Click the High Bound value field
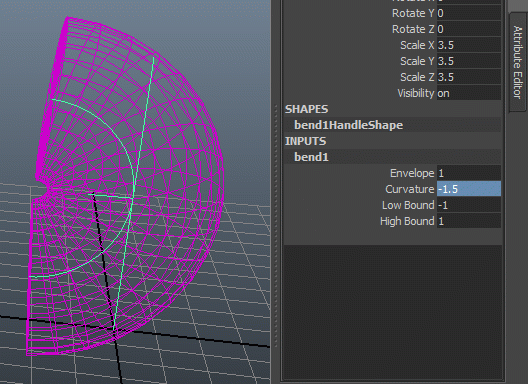 point(469,221)
